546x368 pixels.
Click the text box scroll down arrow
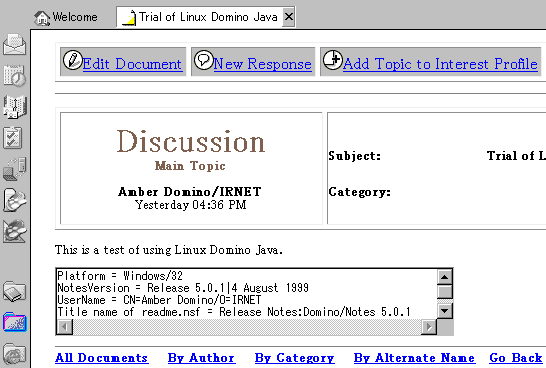pyautogui.click(x=444, y=311)
